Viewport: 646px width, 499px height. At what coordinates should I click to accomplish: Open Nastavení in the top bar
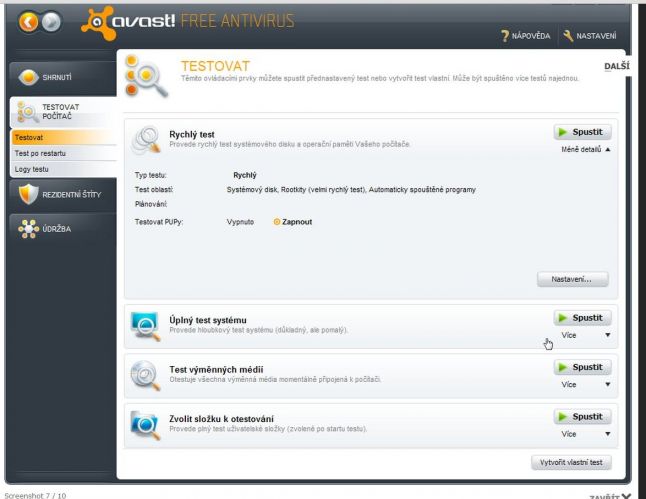pyautogui.click(x=590, y=36)
